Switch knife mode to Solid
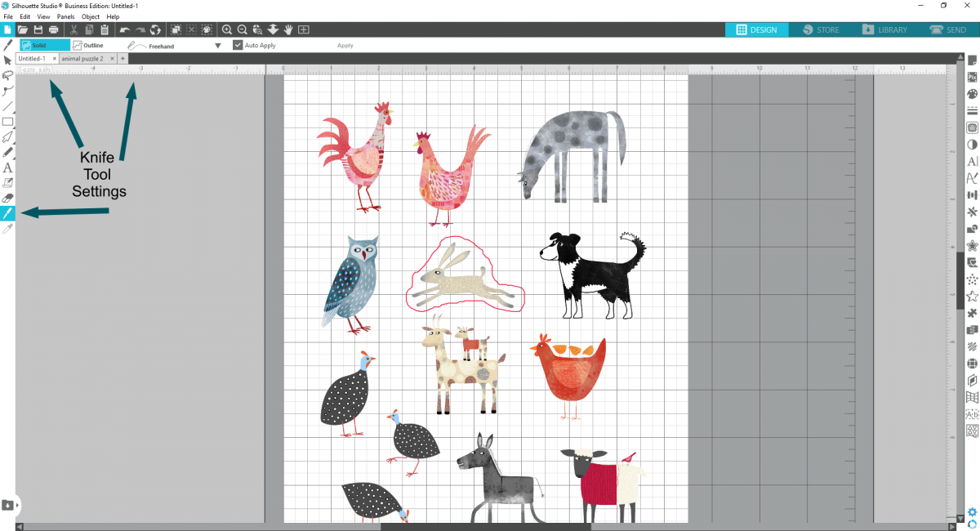This screenshot has width=980, height=531. pyautogui.click(x=44, y=45)
